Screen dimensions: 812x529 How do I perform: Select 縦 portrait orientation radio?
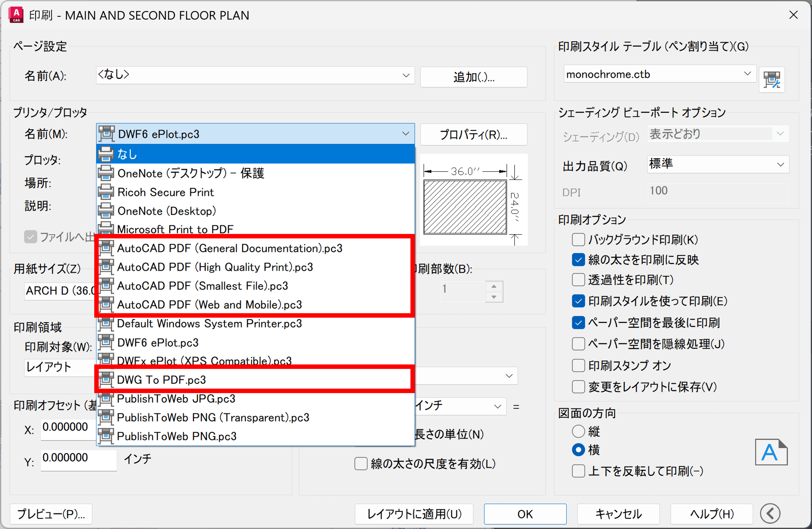tap(578, 431)
